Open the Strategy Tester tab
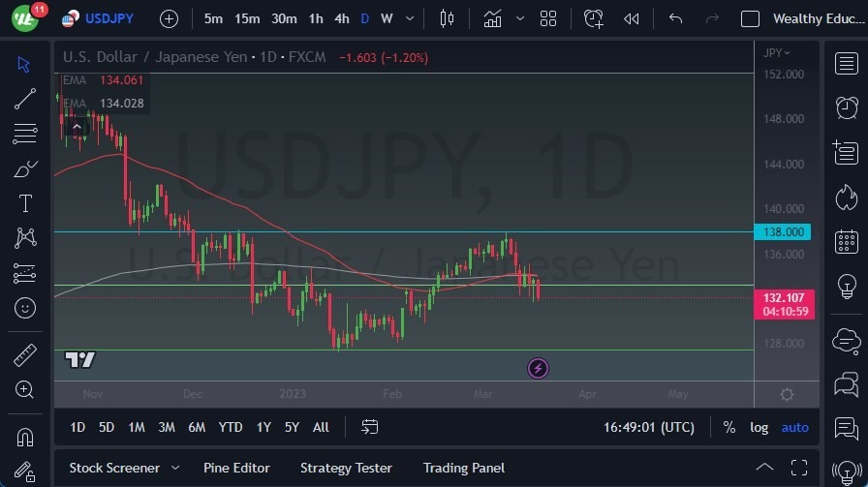Screen dimensions: 868x487 pyautogui.click(x=346, y=469)
